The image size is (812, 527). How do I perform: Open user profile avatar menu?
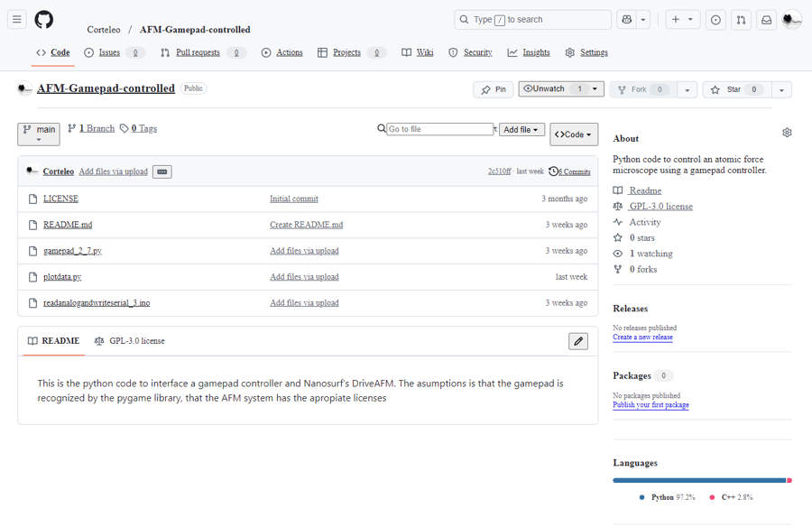pyautogui.click(x=792, y=20)
